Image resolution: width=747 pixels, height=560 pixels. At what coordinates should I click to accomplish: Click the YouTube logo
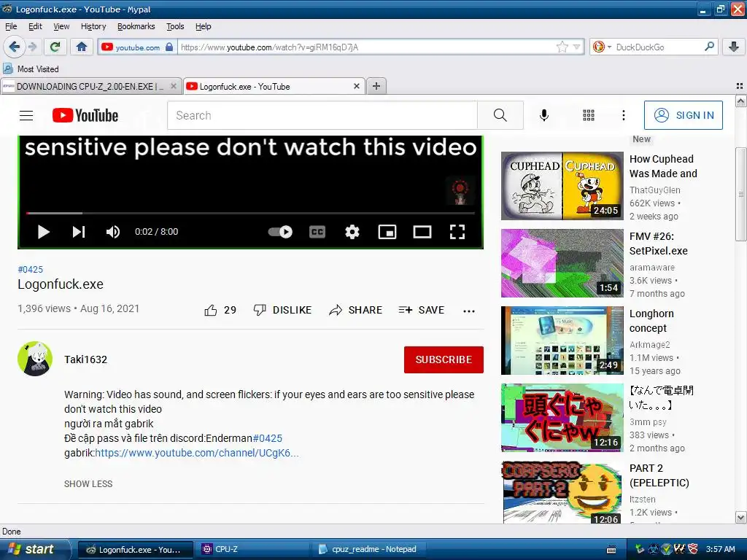(85, 115)
